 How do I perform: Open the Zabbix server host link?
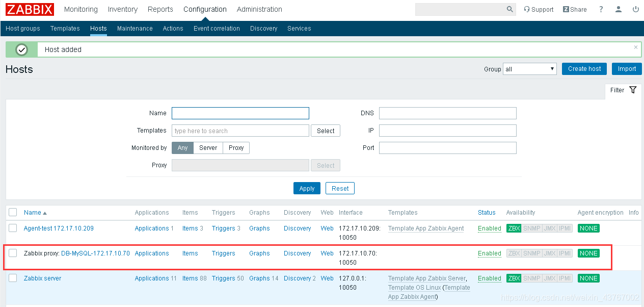[42, 278]
